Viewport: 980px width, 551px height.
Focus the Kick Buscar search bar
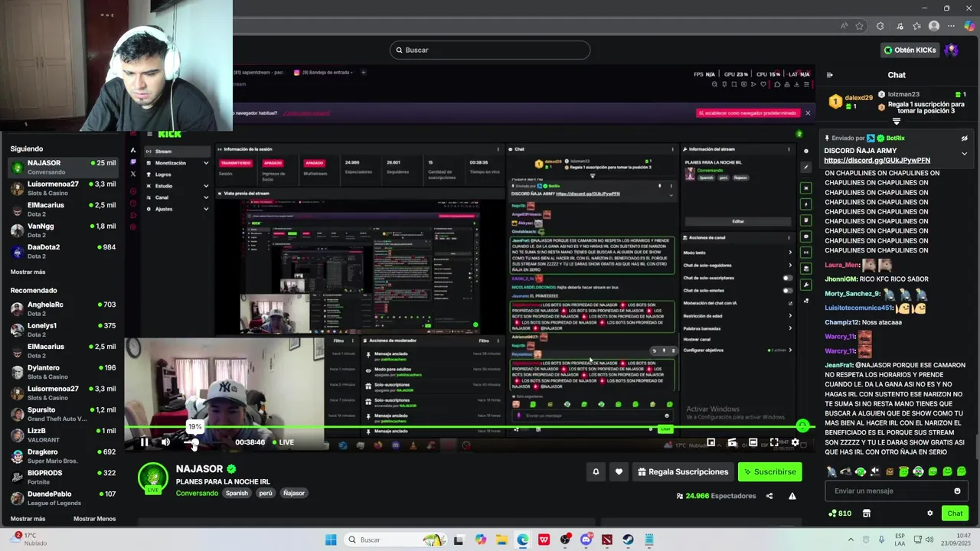click(x=490, y=50)
